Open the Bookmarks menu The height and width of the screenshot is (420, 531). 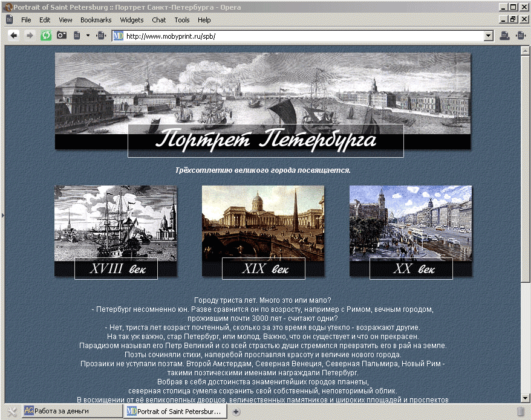tap(96, 20)
